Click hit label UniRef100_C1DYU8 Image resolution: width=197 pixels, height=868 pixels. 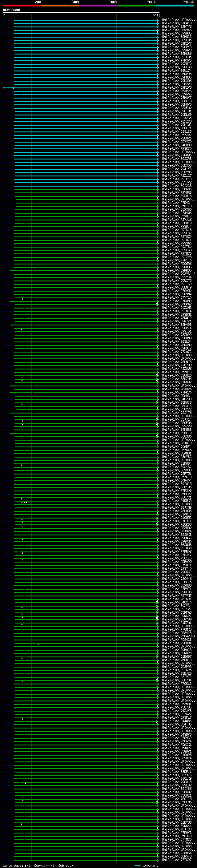(x=177, y=822)
